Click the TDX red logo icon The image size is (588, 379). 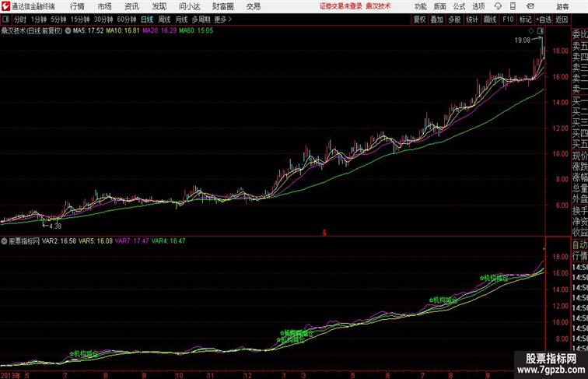pos(5,6)
